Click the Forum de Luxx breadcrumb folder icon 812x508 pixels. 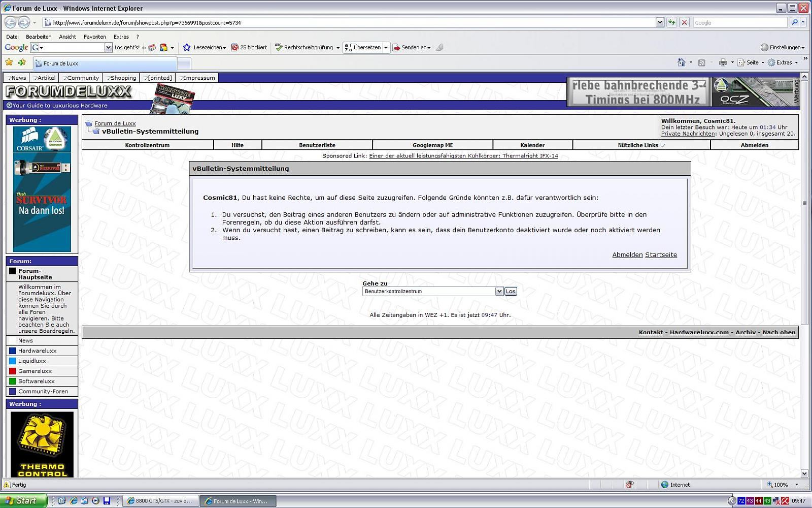coord(88,123)
